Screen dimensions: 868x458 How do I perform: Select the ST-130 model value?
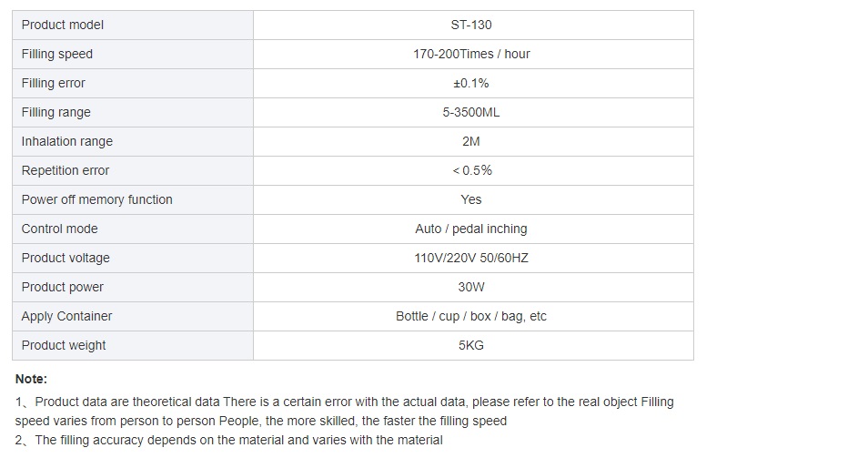click(471, 25)
